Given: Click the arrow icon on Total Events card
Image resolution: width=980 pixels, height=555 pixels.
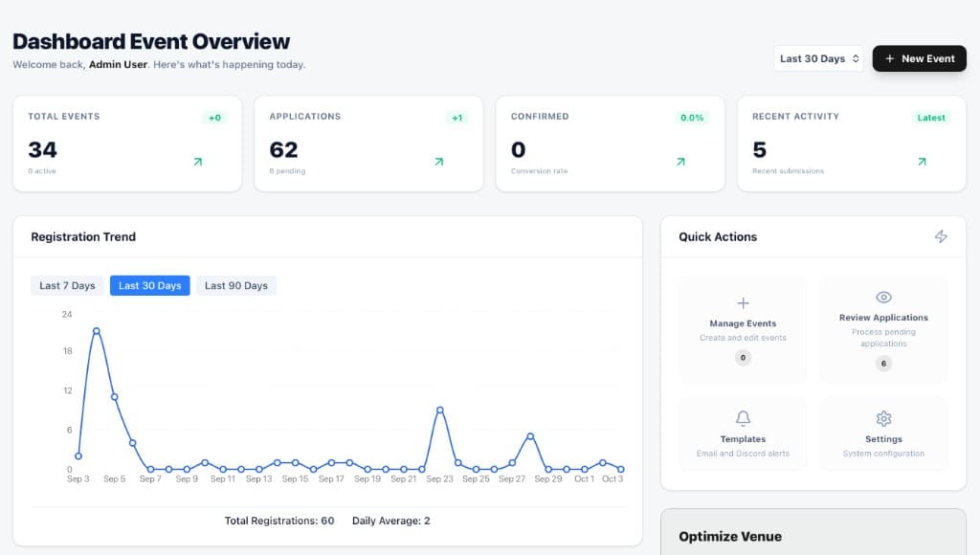Looking at the screenshot, I should pyautogui.click(x=197, y=162).
